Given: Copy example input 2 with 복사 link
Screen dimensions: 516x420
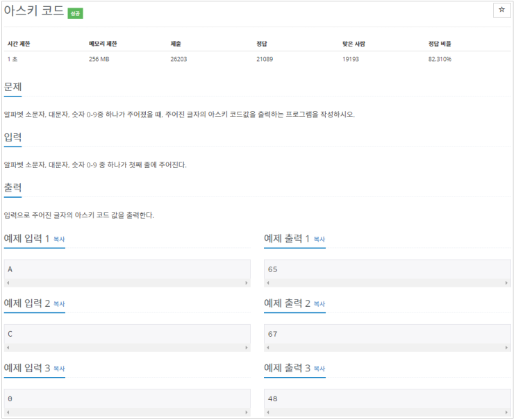Looking at the screenshot, I should click(59, 304).
